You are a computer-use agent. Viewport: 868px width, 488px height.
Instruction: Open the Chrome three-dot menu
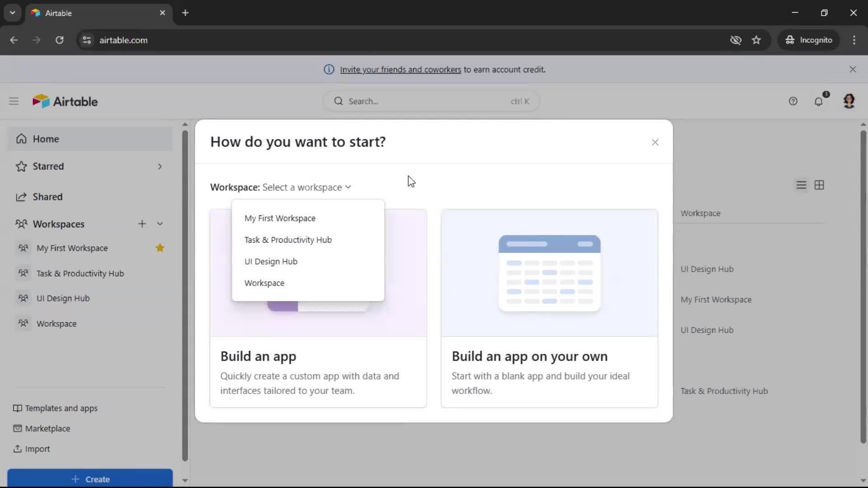(854, 40)
